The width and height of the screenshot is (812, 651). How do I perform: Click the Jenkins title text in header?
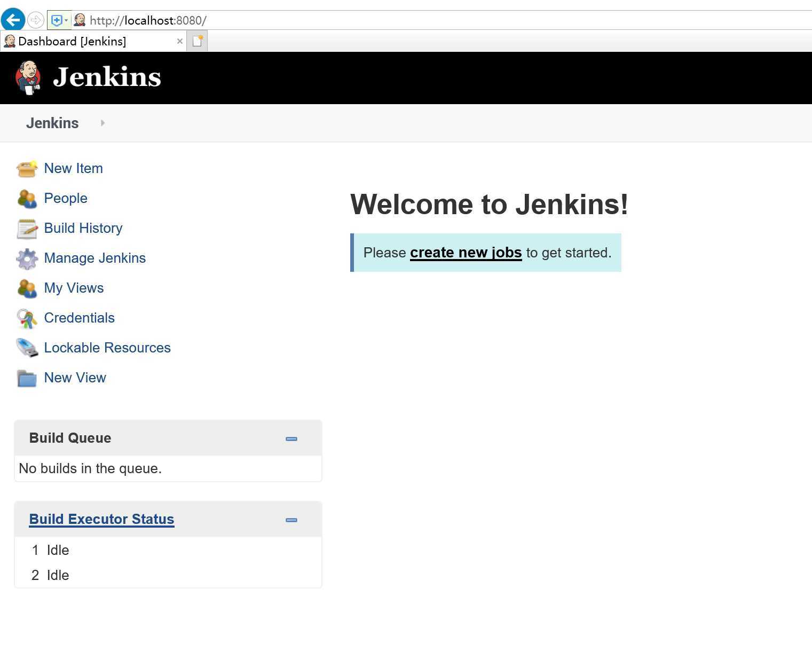point(107,77)
